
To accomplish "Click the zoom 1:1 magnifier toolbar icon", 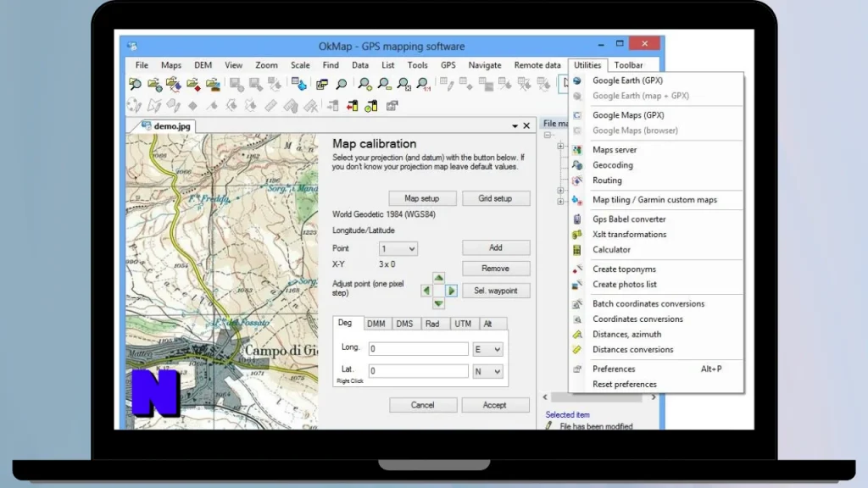I will coord(422,84).
